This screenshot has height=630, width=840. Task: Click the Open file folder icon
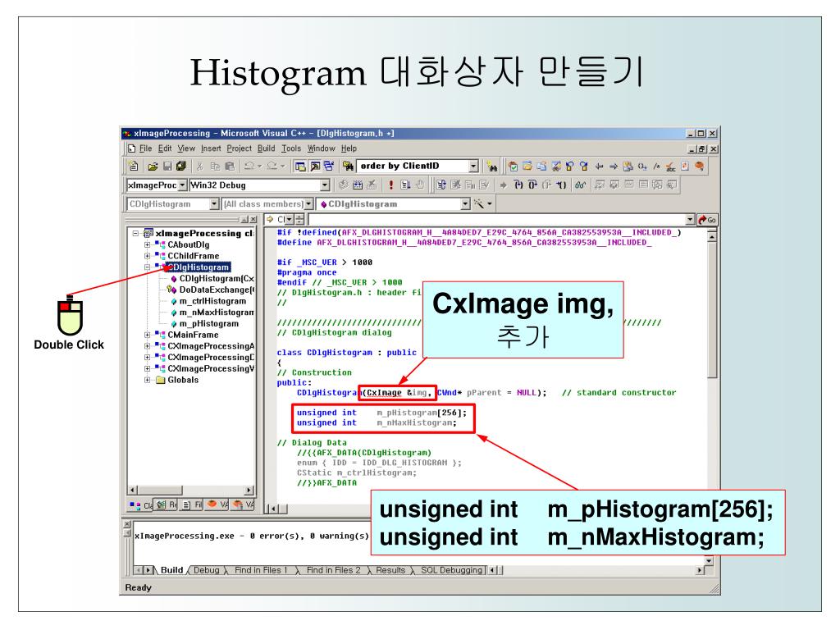coord(153,167)
